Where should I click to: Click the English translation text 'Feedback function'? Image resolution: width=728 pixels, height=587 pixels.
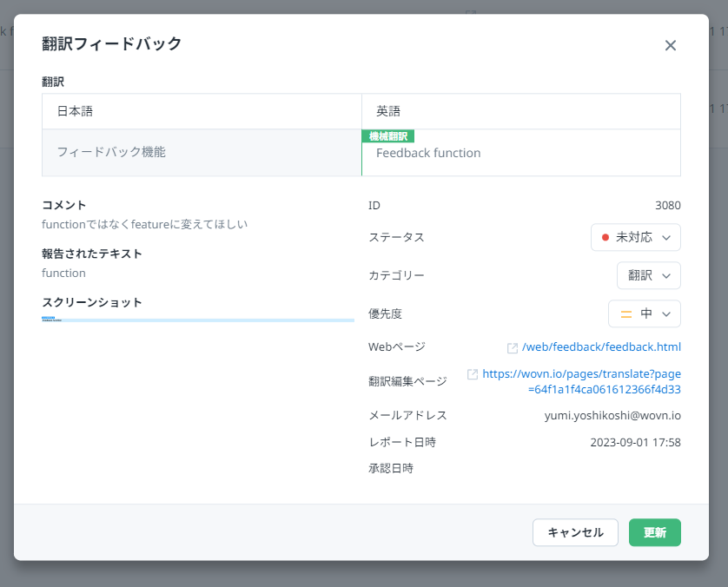coord(428,153)
